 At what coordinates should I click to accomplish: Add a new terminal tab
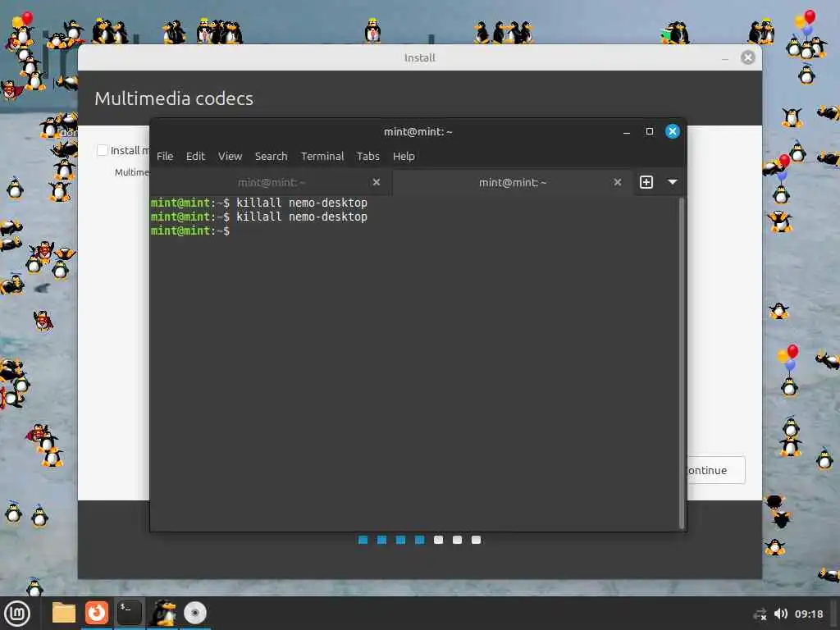point(646,182)
